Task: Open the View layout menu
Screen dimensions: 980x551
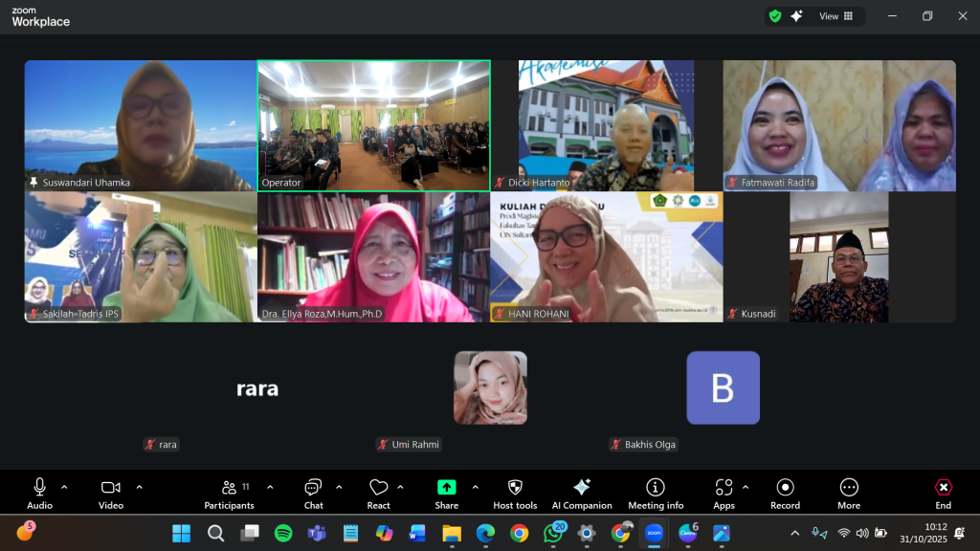Action: [x=835, y=16]
